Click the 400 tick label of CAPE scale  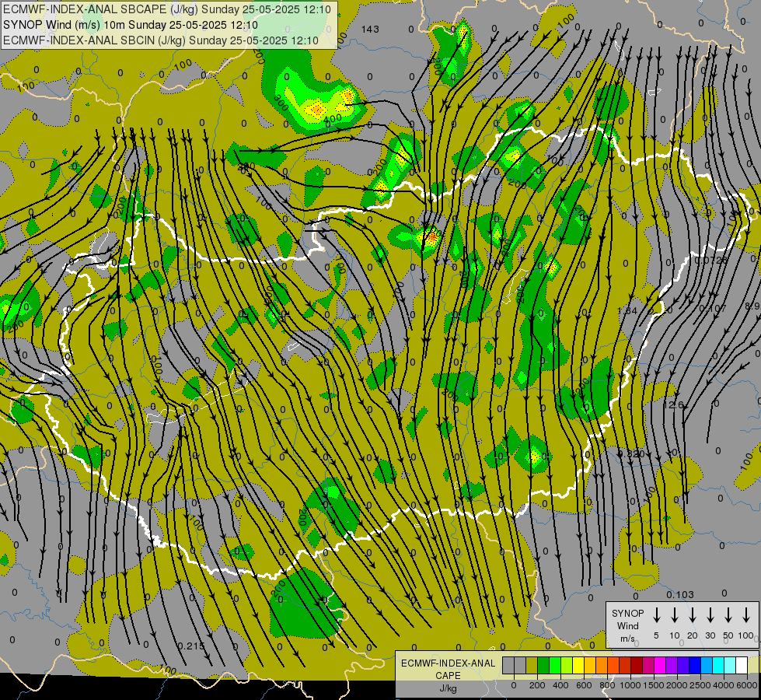pos(560,685)
